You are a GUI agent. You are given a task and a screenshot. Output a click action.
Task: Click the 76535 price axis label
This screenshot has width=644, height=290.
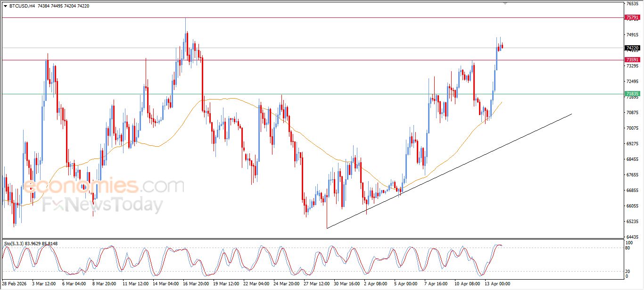(x=632, y=4)
